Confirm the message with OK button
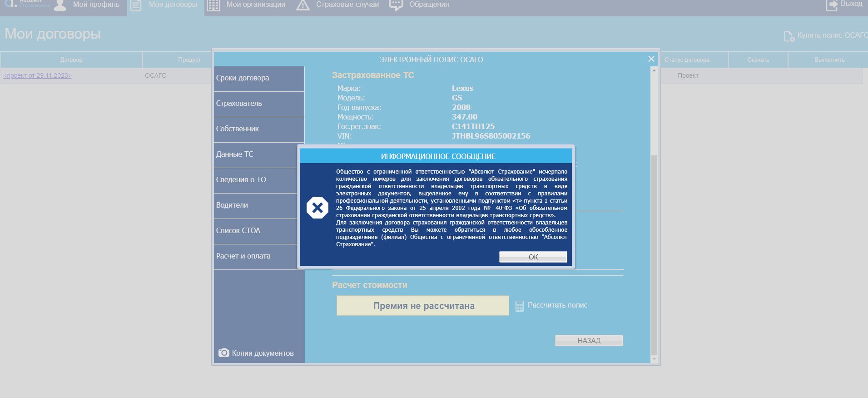The height and width of the screenshot is (398, 868). [533, 257]
